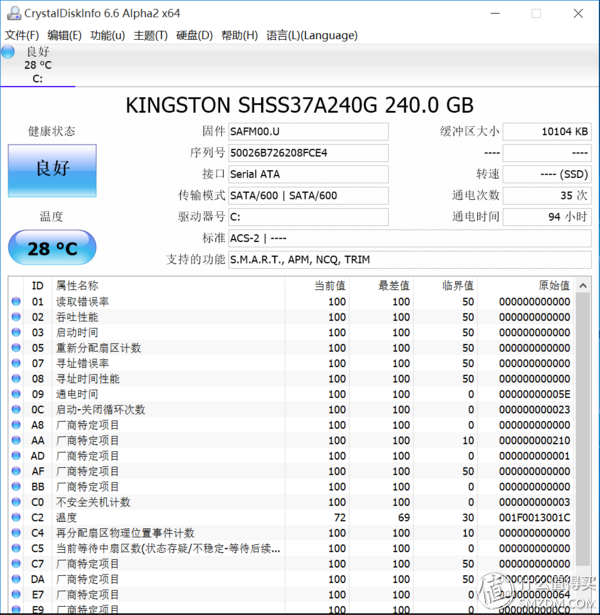The image size is (600, 615).
Task: Select current value 72 in the 温度 row
Action: pos(340,517)
